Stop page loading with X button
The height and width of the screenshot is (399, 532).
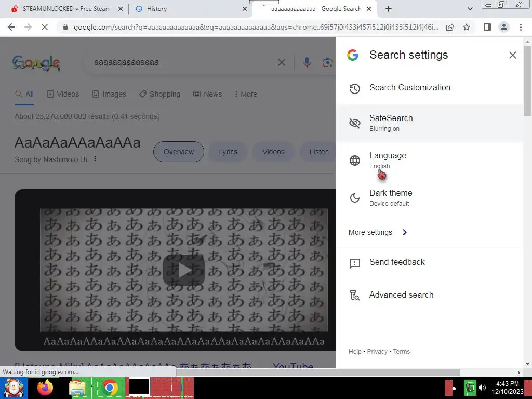(45, 27)
